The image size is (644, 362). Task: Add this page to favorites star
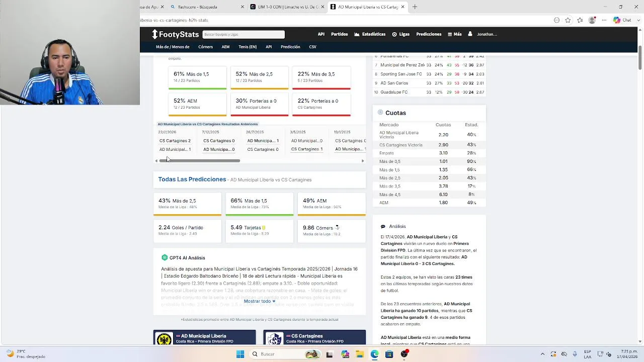pyautogui.click(x=568, y=20)
